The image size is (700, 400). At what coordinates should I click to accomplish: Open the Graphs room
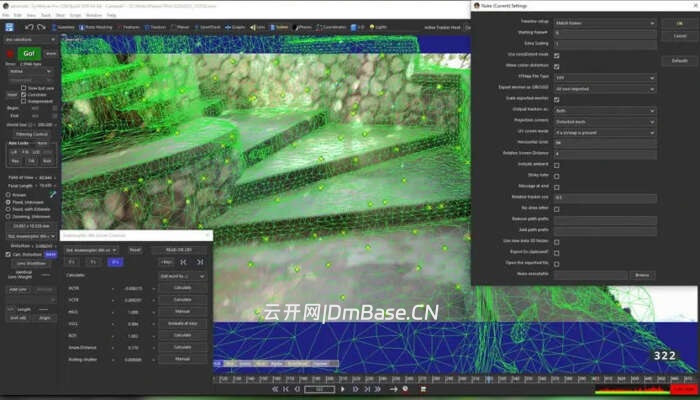coord(235,27)
